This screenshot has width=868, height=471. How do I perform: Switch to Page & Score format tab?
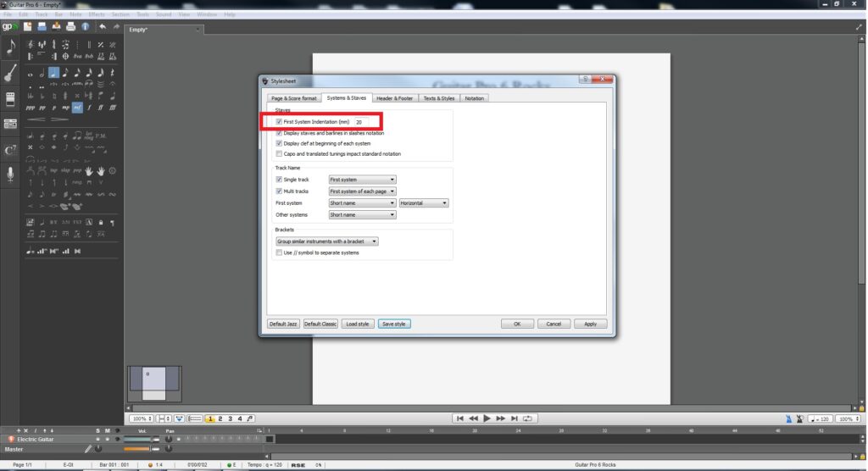[293, 98]
